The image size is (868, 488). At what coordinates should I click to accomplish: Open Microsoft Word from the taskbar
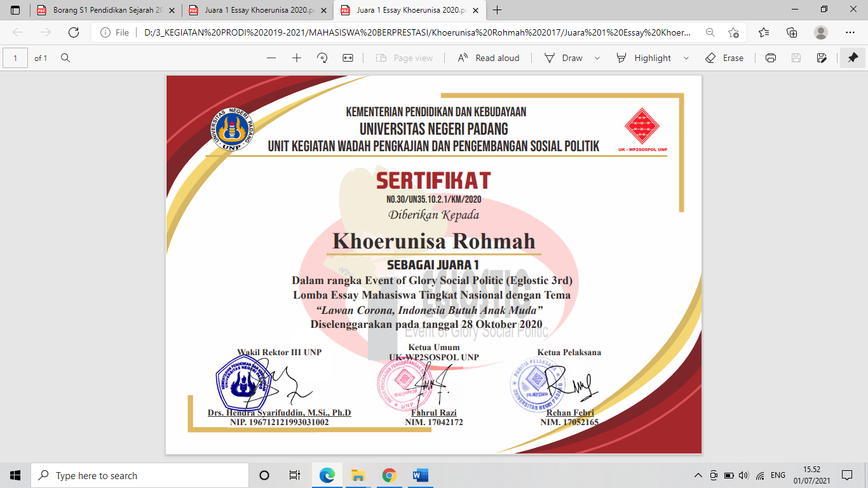coord(421,475)
